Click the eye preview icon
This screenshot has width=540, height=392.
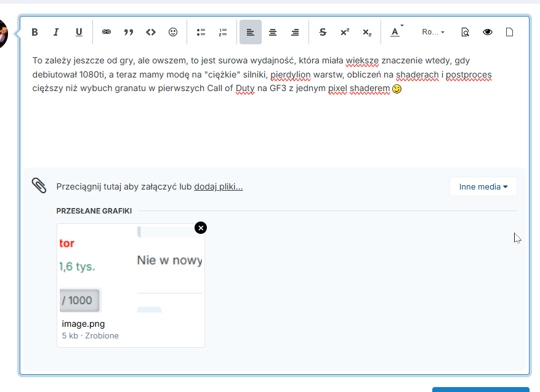[x=488, y=32]
